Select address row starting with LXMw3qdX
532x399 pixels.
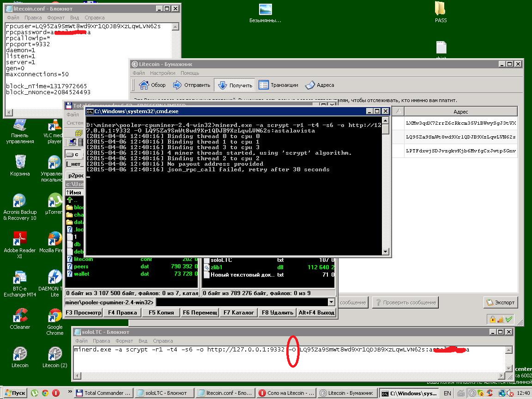pos(460,123)
